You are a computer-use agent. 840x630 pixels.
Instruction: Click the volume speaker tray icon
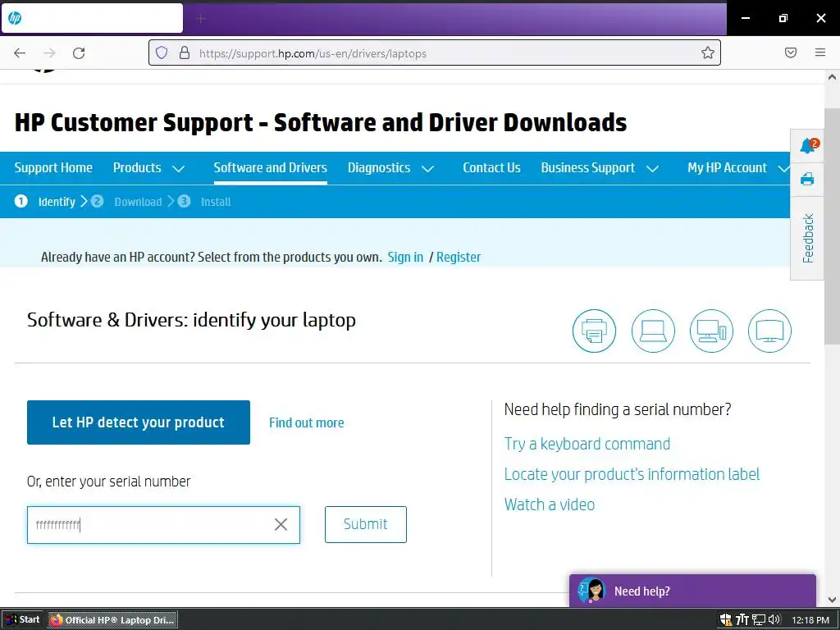click(x=774, y=620)
